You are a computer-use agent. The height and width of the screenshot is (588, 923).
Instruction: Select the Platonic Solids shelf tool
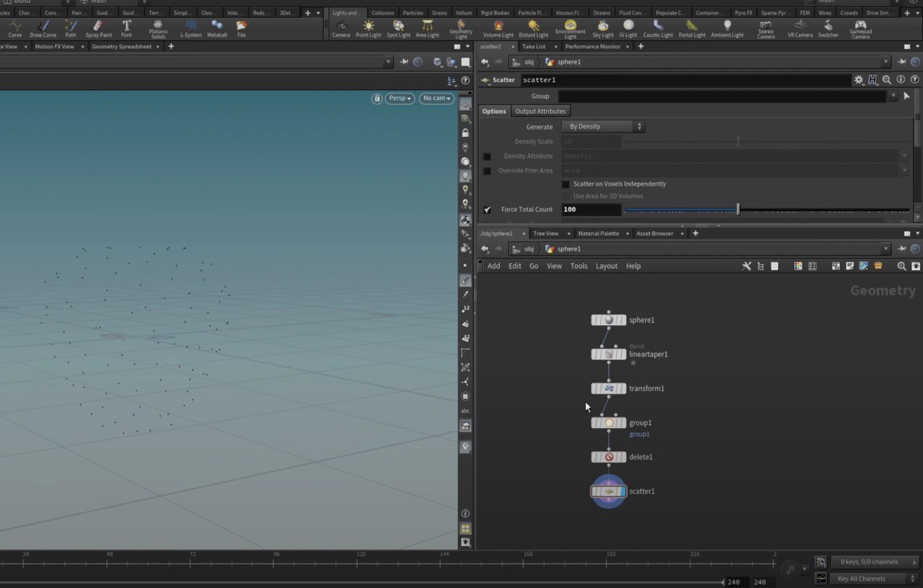click(158, 29)
